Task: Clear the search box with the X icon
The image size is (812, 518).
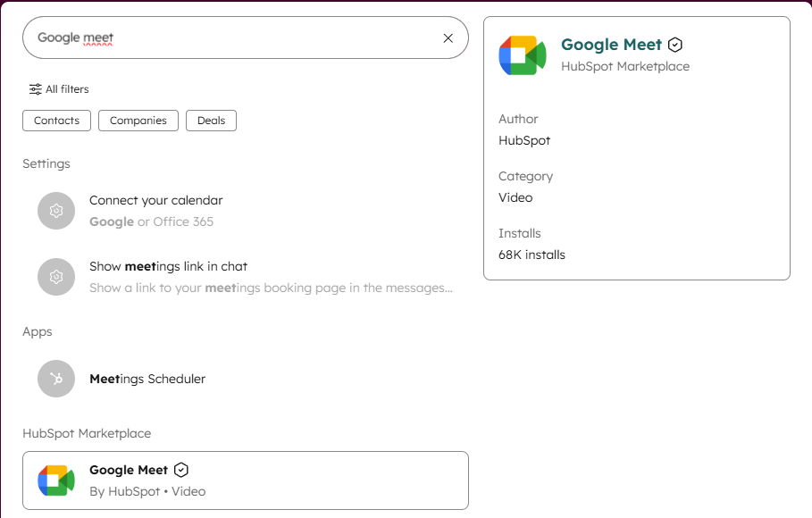Action: (x=448, y=38)
